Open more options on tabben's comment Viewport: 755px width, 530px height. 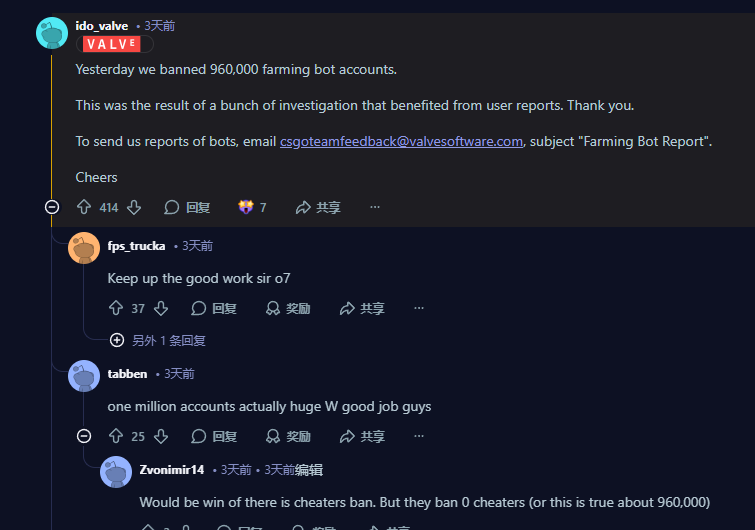click(x=419, y=436)
